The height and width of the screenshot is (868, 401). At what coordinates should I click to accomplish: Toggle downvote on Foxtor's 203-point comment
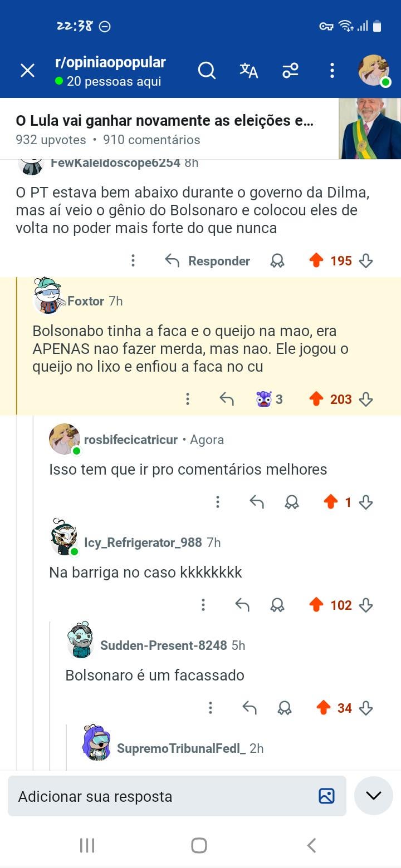(366, 399)
